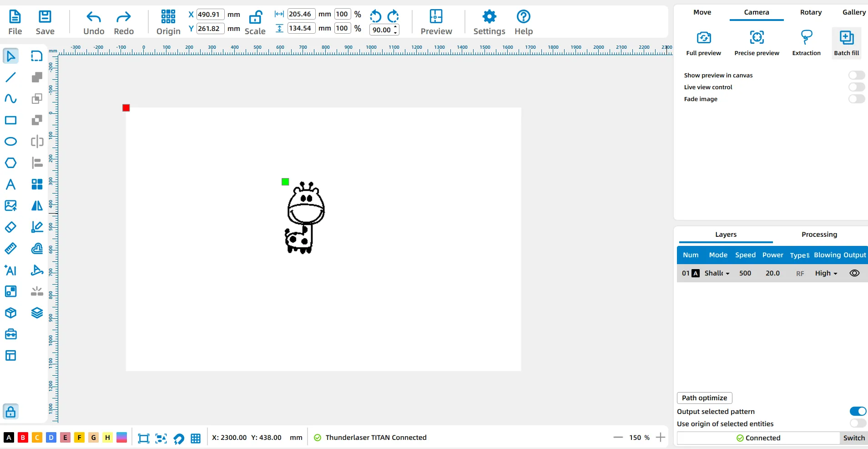The height and width of the screenshot is (449, 868).
Task: Expand the layer Mode dropdown
Action: (717, 273)
